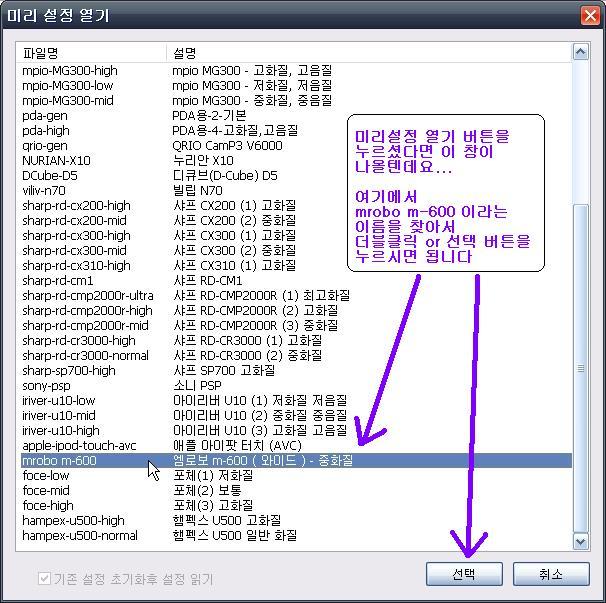Click description 디큐브(D-Cube) D5
The image size is (606, 603).
click(x=225, y=175)
